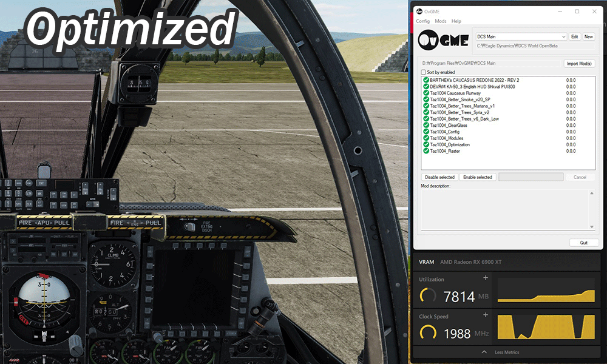
Task: Click the New profile button
Action: click(x=588, y=37)
